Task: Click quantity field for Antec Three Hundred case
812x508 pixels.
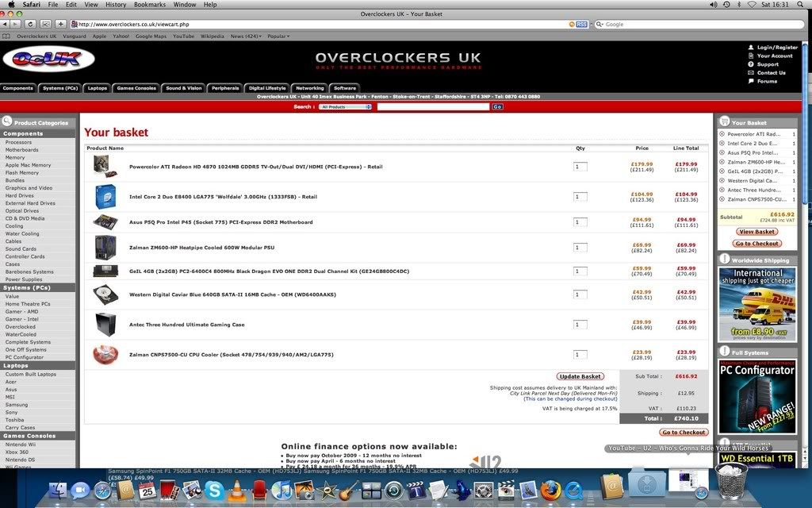Action: point(580,325)
